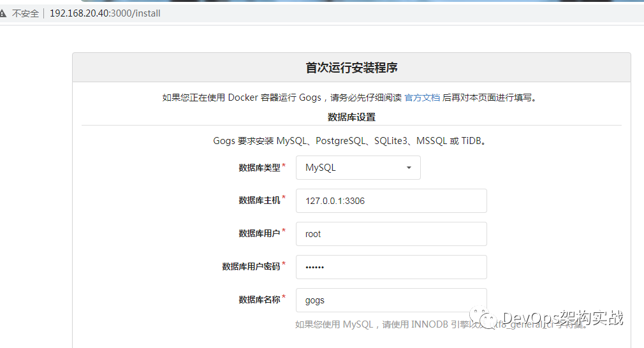Screen dimensions: 644x348
Task: Click the 数据库主机 label
Action: click(x=259, y=200)
